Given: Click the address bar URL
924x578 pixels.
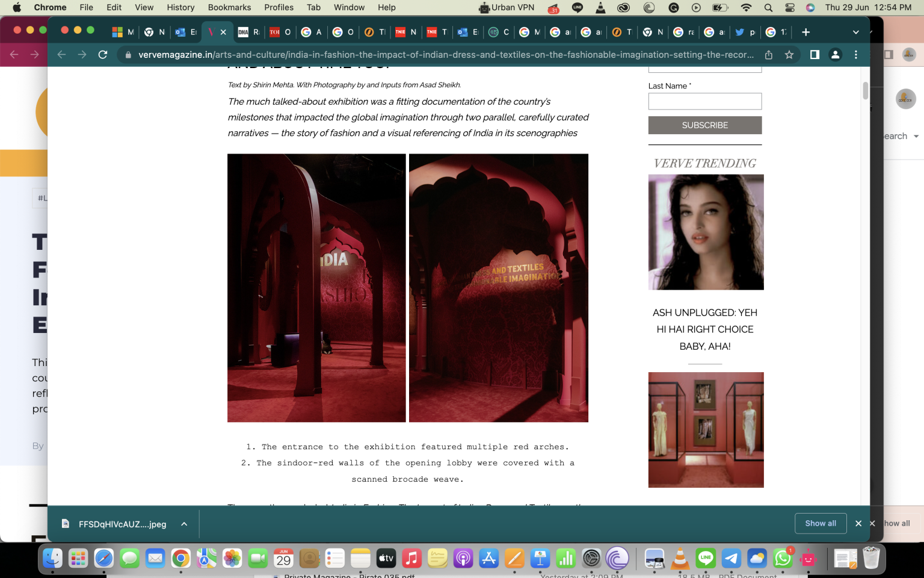Looking at the screenshot, I should (x=446, y=55).
